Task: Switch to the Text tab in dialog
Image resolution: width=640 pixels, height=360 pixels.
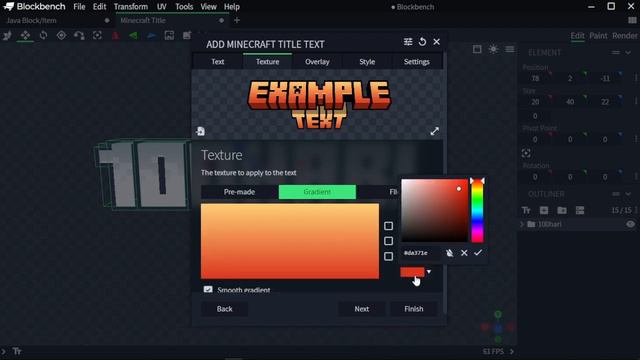Action: point(218,62)
